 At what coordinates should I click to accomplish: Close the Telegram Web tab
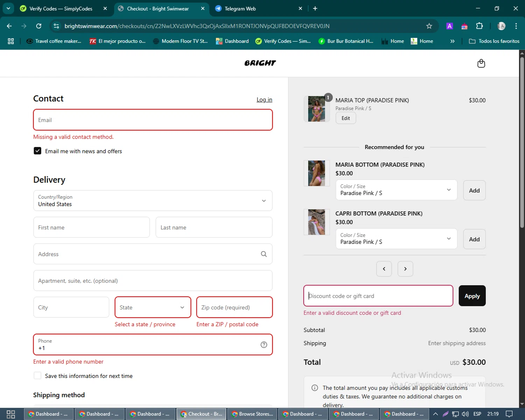300,8
